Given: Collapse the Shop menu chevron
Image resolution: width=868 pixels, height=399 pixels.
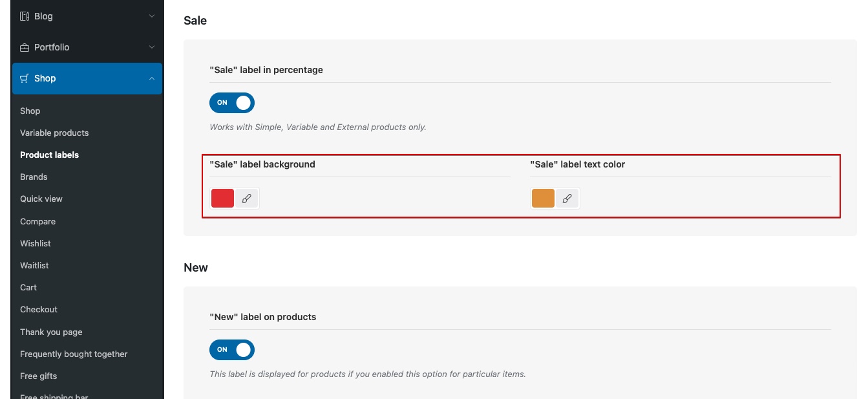Looking at the screenshot, I should 152,78.
